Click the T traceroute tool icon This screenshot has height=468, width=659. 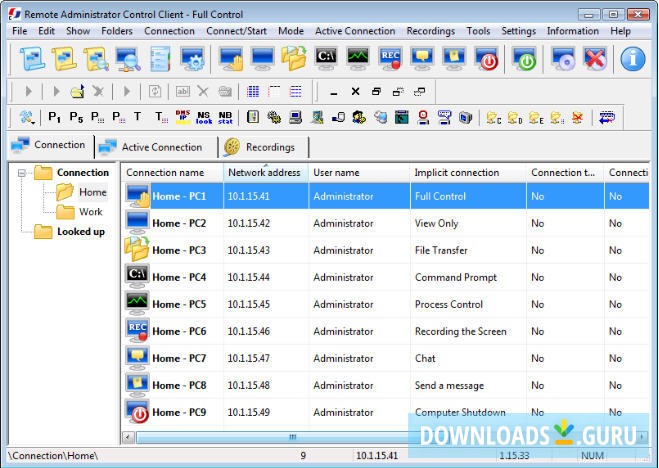[x=137, y=116]
